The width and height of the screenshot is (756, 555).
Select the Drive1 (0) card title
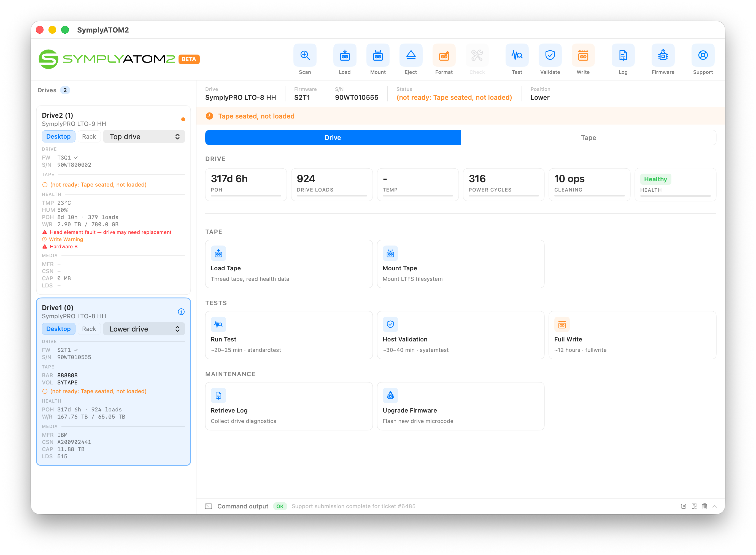click(x=57, y=308)
